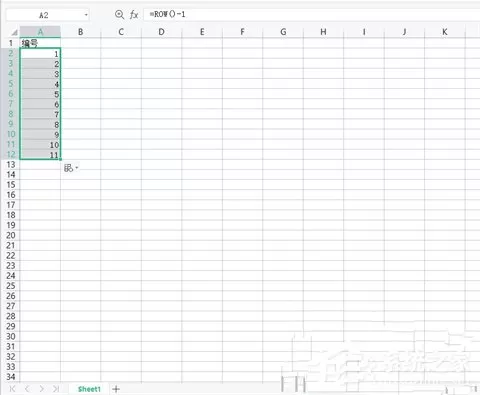
Task: Add a new sheet with plus button
Action: (116, 389)
